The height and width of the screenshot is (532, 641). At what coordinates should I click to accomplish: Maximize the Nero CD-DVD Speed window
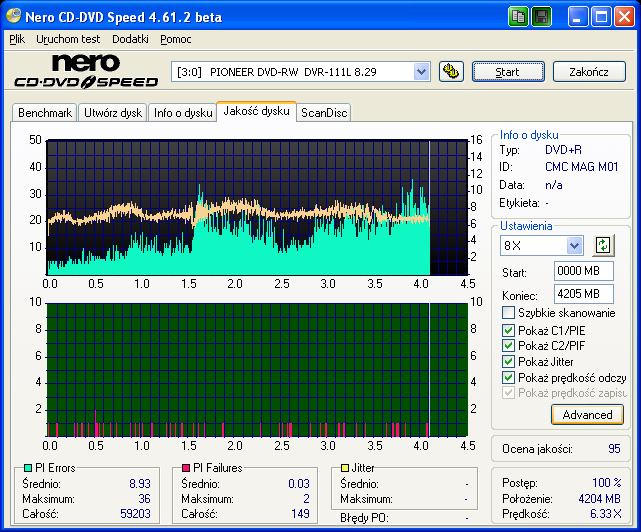point(601,17)
